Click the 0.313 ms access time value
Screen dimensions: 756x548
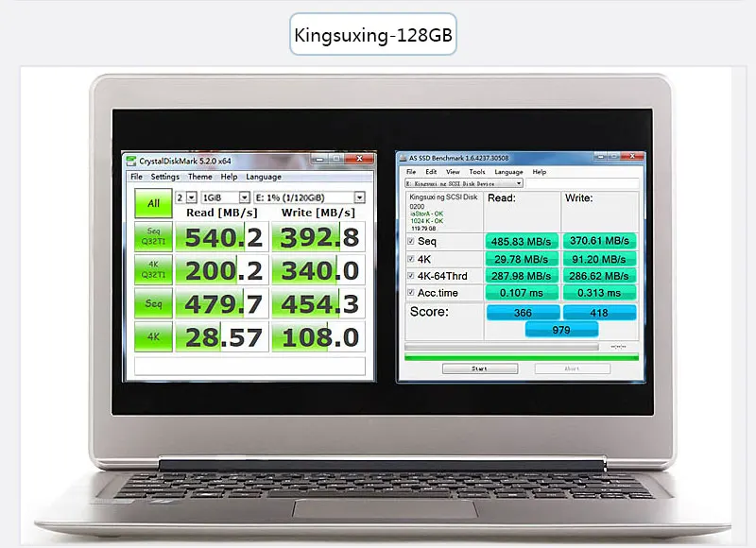(599, 293)
